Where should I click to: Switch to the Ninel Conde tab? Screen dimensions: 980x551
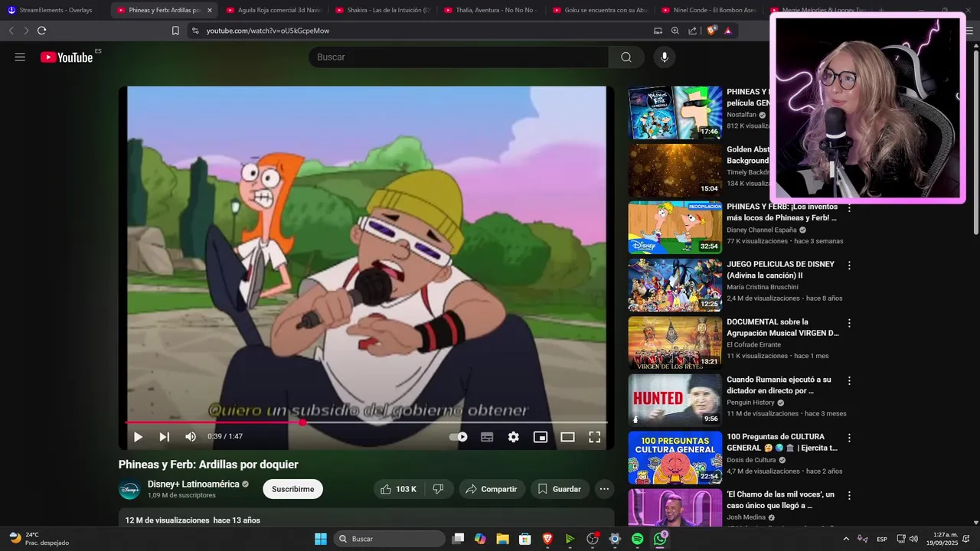(x=708, y=10)
